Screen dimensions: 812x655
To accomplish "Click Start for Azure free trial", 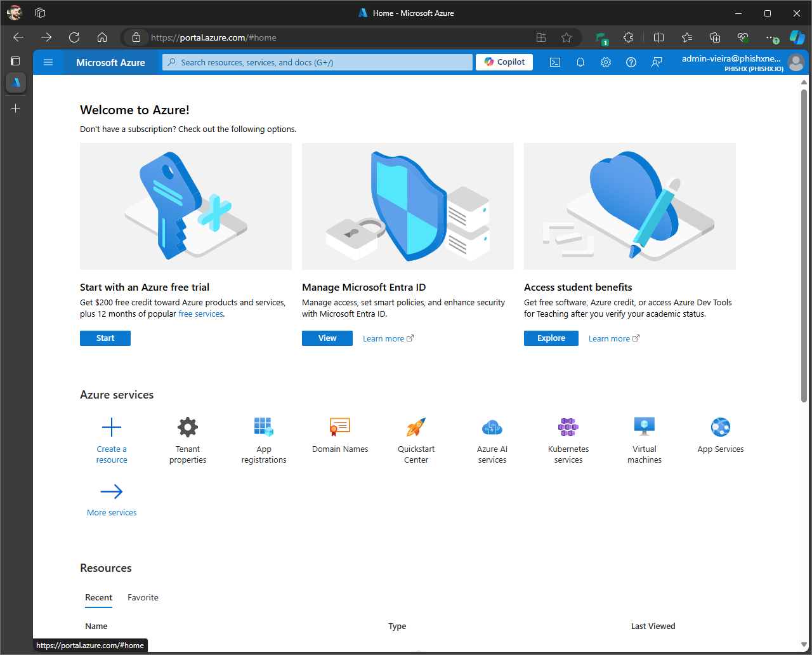I will 105,338.
